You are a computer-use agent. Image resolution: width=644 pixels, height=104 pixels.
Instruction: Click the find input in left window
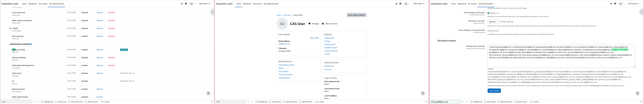pos(16,102)
